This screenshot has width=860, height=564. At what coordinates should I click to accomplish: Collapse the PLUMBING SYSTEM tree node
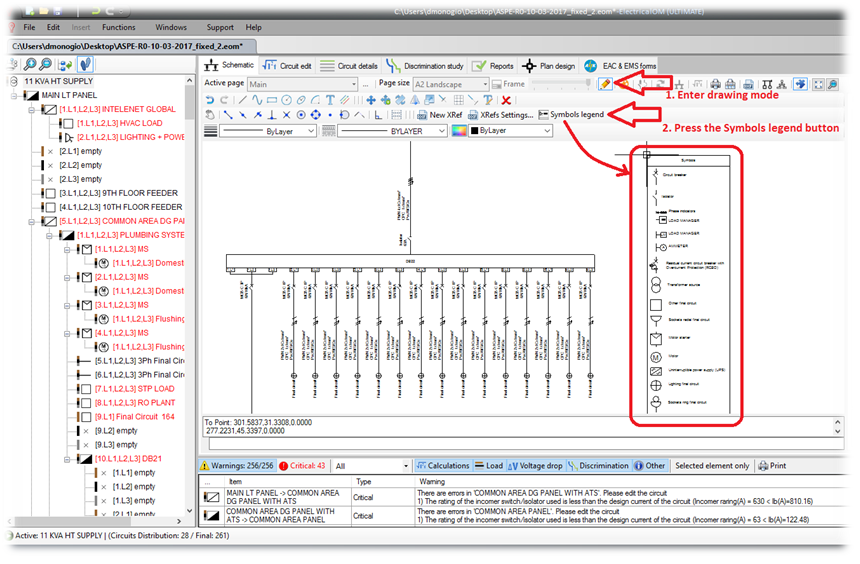(49, 235)
